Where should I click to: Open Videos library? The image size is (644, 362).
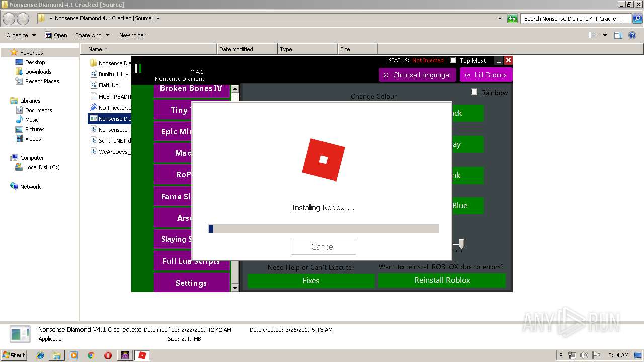(33, 139)
